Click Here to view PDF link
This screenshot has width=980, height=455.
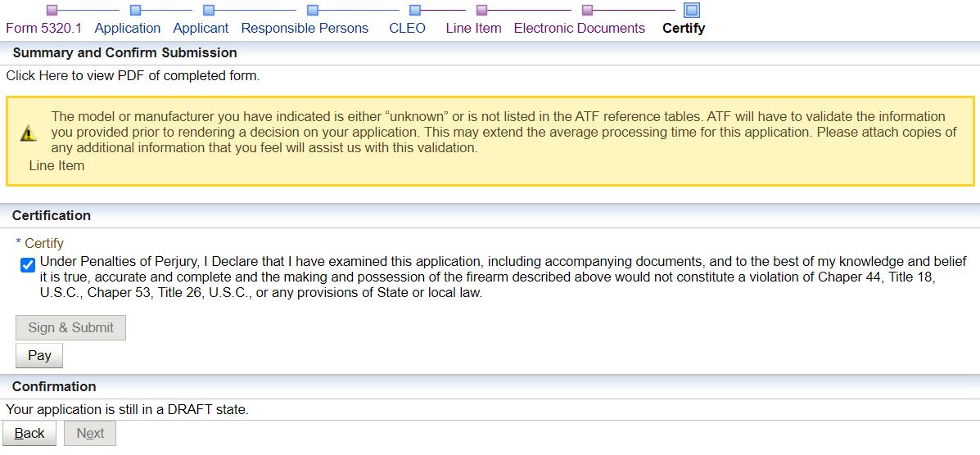click(x=133, y=76)
